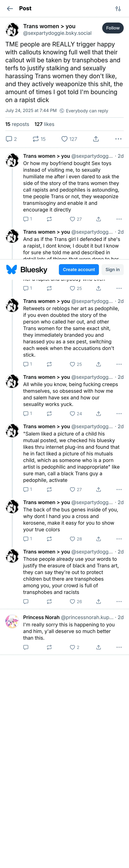Open more options on main post

(118, 139)
